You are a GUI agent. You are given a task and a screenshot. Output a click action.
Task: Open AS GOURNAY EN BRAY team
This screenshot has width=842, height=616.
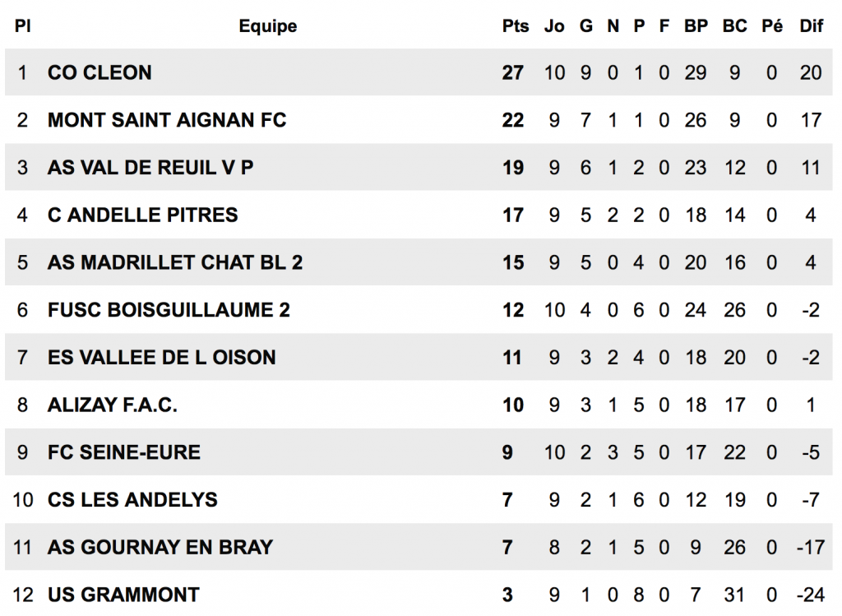point(160,547)
